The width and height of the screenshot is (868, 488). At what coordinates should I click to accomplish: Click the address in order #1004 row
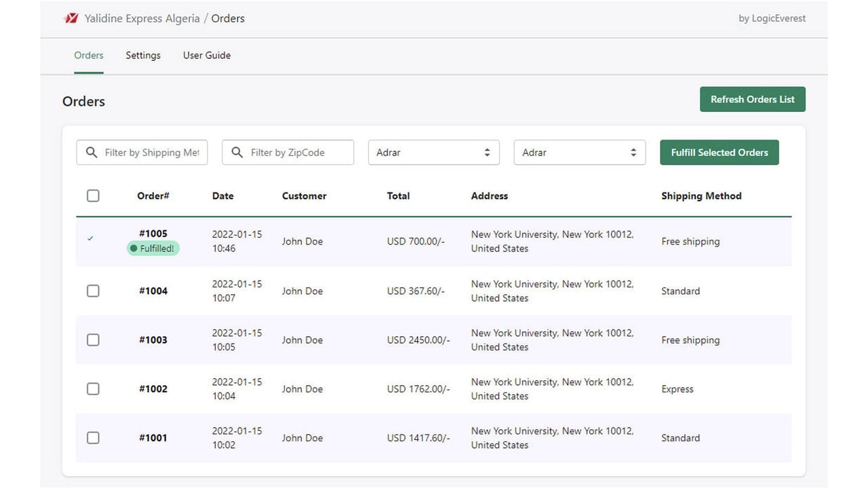[553, 291]
